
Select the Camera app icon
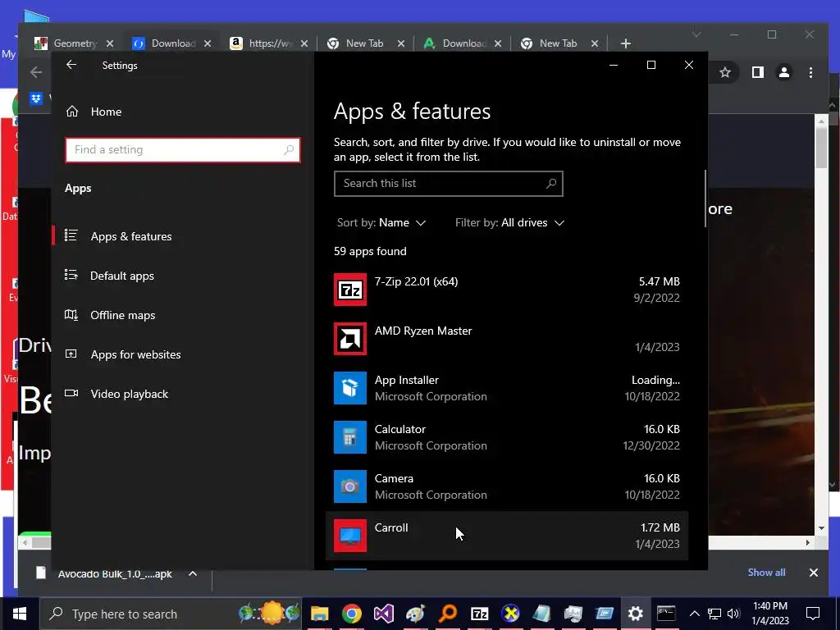[x=350, y=487]
